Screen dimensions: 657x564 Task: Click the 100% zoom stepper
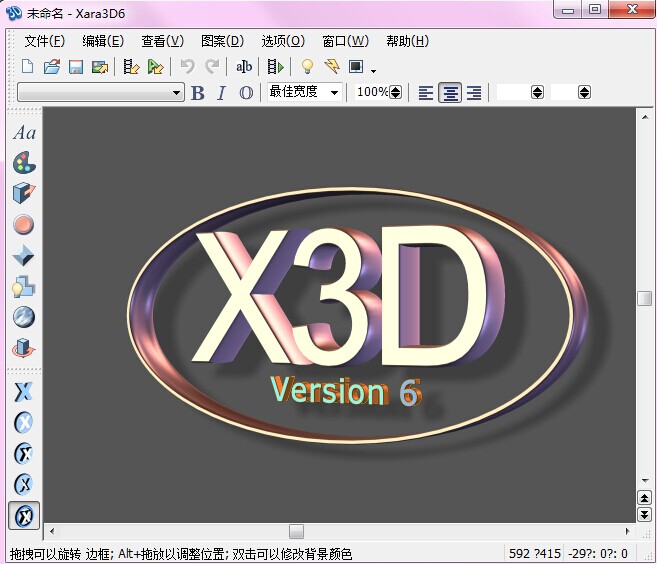point(395,93)
